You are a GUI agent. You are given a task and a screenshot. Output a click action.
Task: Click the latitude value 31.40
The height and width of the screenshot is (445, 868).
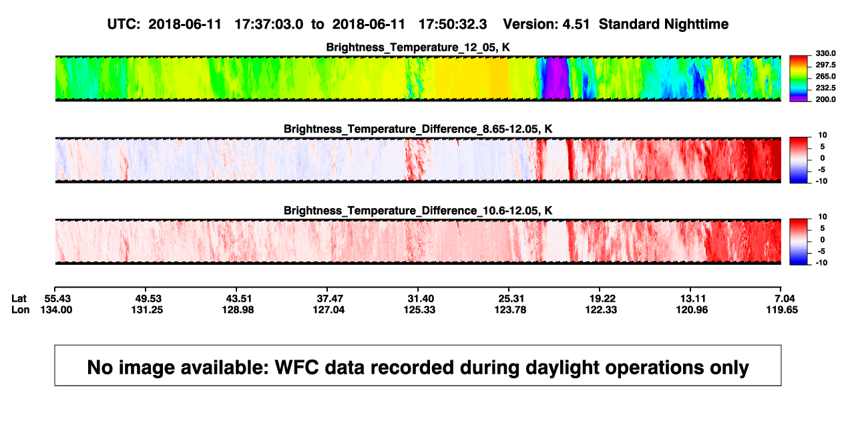pyautogui.click(x=421, y=298)
